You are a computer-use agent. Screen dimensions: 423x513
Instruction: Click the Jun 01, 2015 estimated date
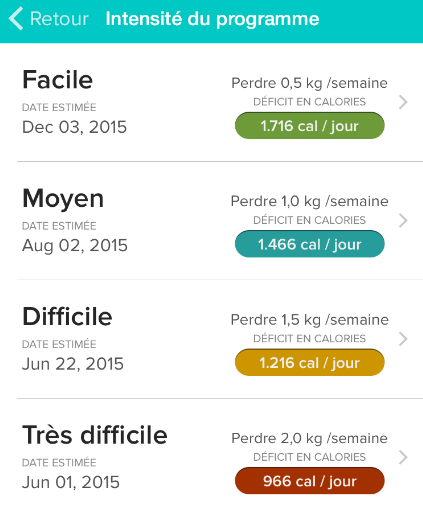point(71,482)
